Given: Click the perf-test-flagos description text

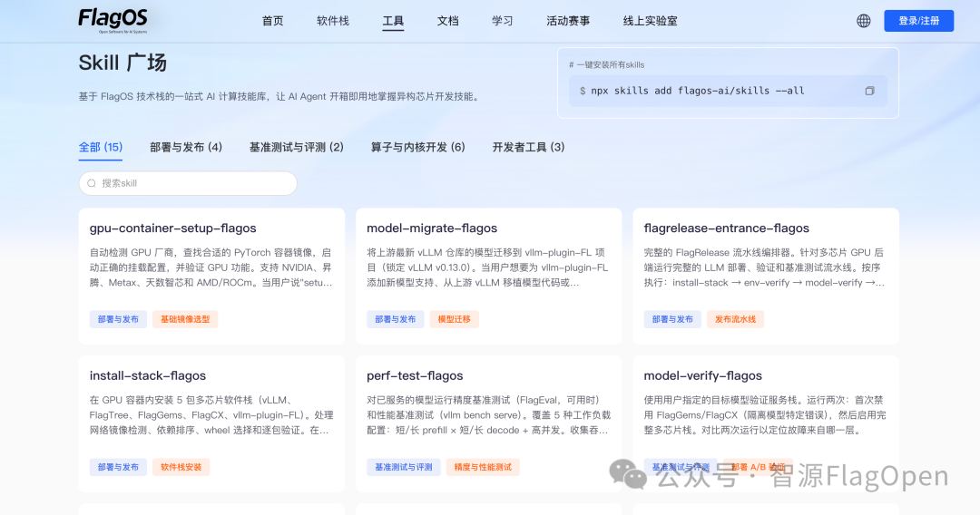Looking at the screenshot, I should click(488, 415).
